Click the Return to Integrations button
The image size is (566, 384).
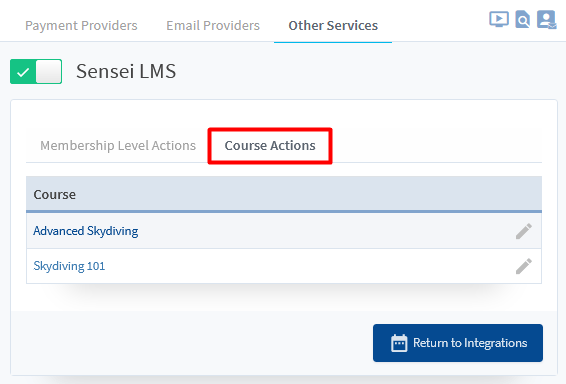coord(458,343)
